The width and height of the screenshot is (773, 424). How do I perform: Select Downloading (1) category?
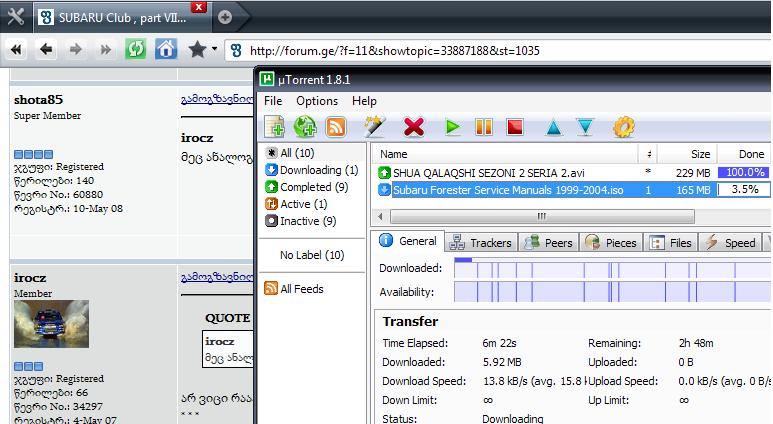pyautogui.click(x=312, y=170)
